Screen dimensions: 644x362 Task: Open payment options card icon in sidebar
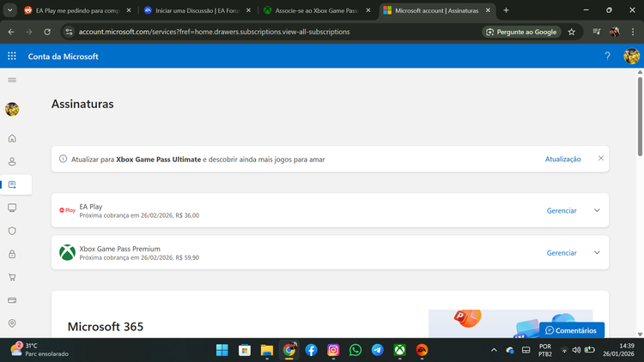pos(12,300)
